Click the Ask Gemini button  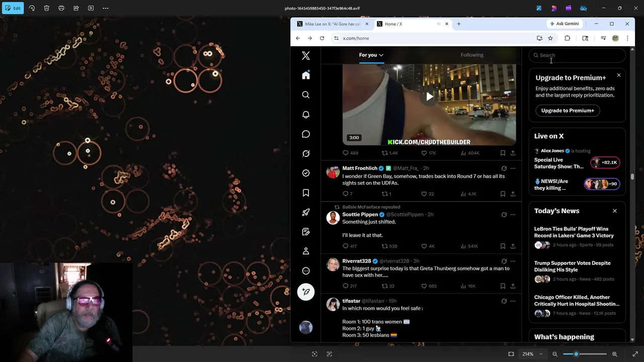[565, 24]
